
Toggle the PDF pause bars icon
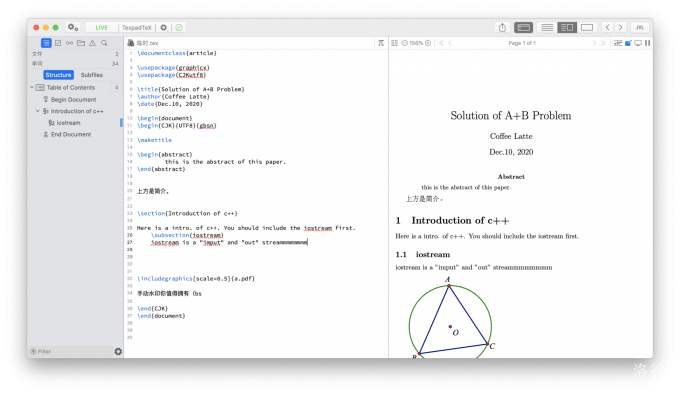[x=647, y=43]
